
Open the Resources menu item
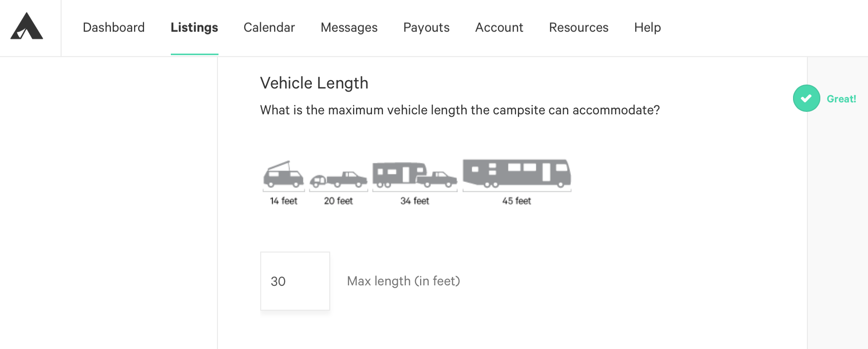coord(579,27)
